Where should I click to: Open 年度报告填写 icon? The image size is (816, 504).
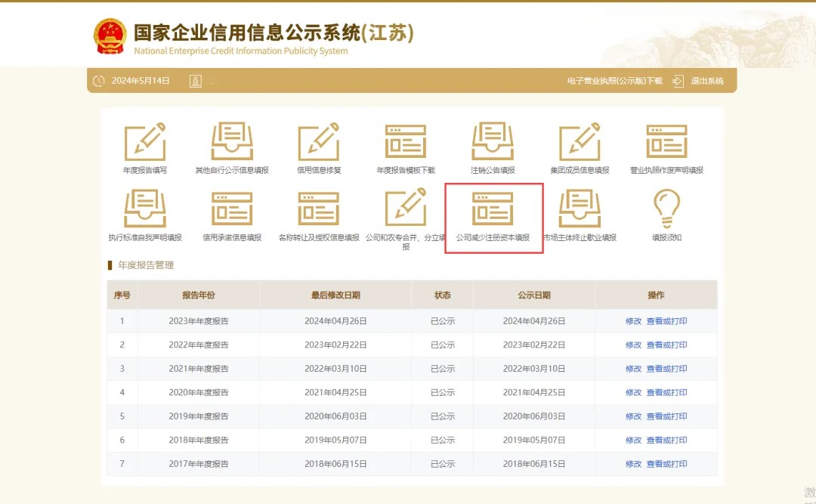pos(145,142)
